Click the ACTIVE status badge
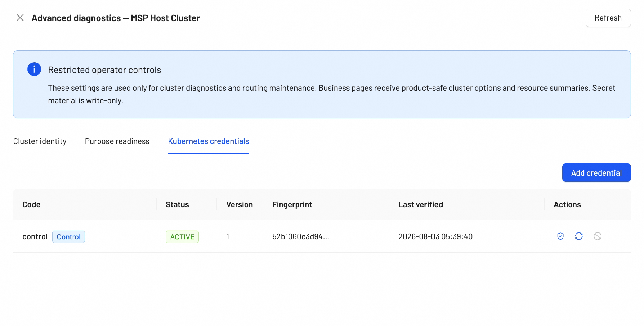 (182, 237)
